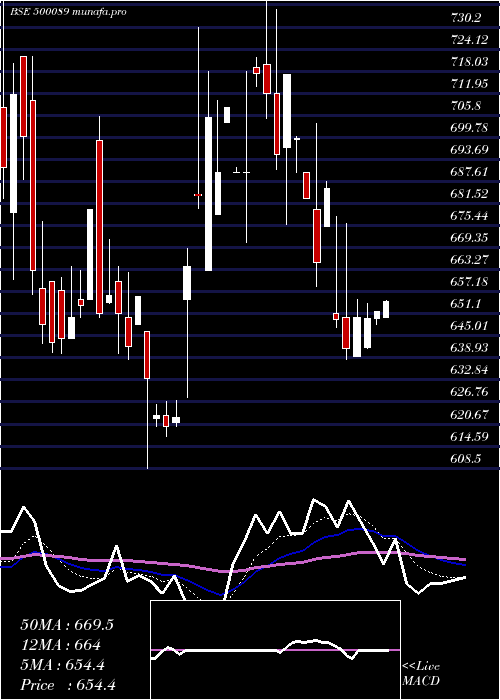The image size is (500, 700).
Task: Select the 730.2 price axis label
Action: point(466,18)
